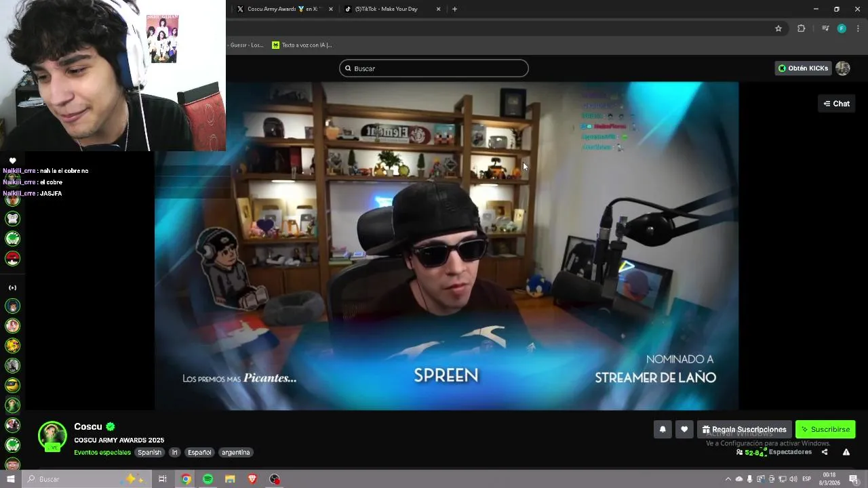Open the sunglasses emoji avatar channel in sidebar
The height and width of the screenshot is (488, 868).
pos(12,385)
